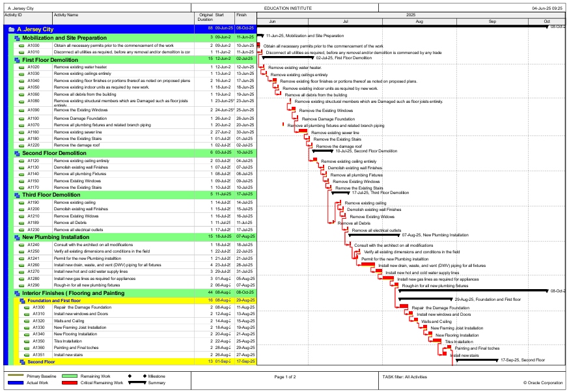The height and width of the screenshot is (392, 569).
Task: Click the folder icon beside A. Jersey City
Action: tap(10, 29)
